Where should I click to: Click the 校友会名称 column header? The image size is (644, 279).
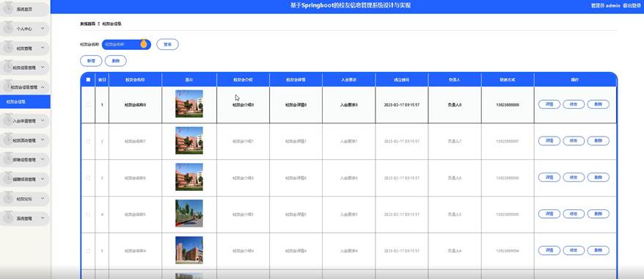click(135, 80)
